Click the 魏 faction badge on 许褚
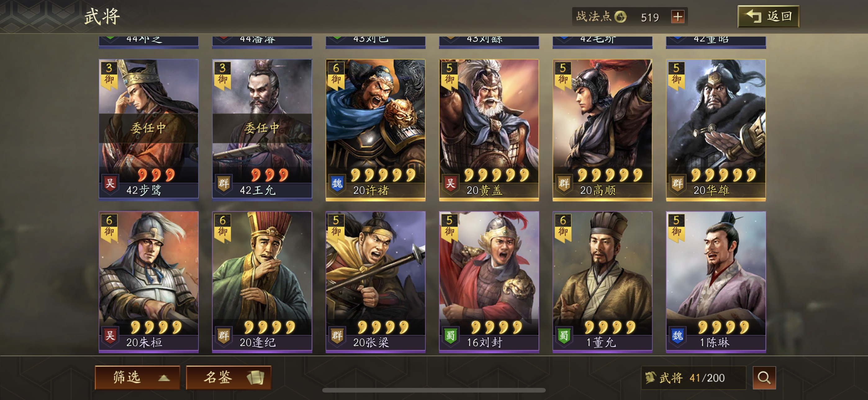 (337, 184)
